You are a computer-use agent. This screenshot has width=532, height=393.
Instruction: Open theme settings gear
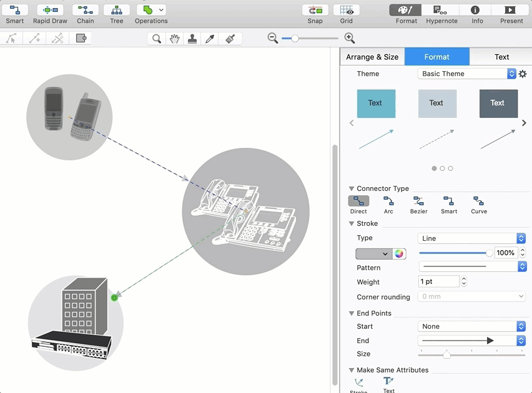[523, 74]
